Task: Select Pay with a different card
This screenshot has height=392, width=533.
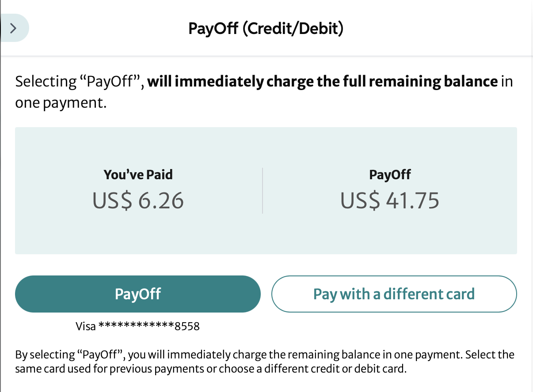Action: 394,294
